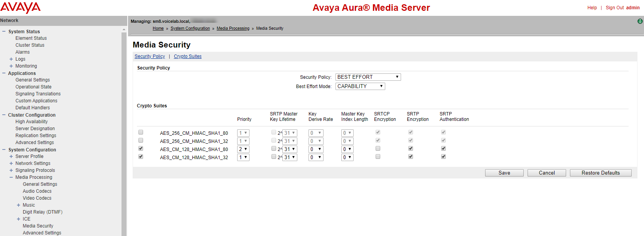Collapse the System Status tree section
The width and height of the screenshot is (644, 236).
pos(4,31)
